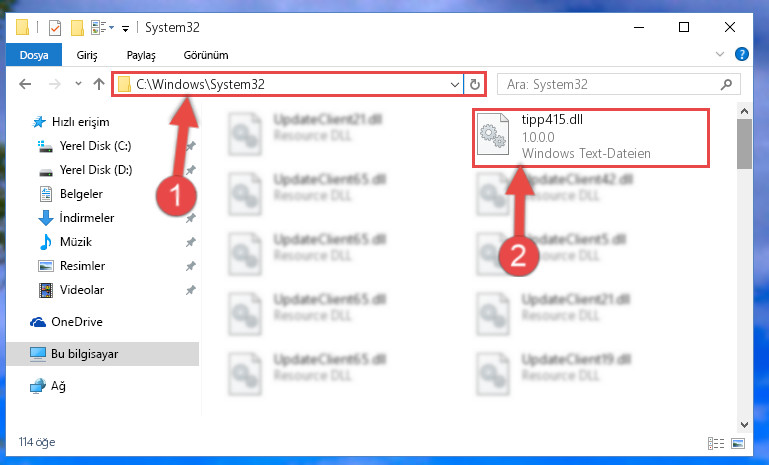Screen dimensions: 769x465
Task: Click the Properties checkmark icon in title bar
Action: tap(55, 28)
